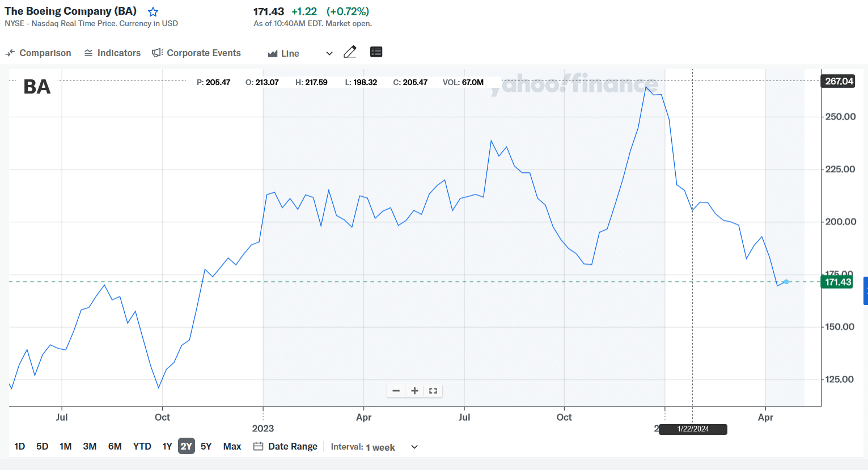Select the 1M time range
The height and width of the screenshot is (470, 868).
click(x=66, y=446)
